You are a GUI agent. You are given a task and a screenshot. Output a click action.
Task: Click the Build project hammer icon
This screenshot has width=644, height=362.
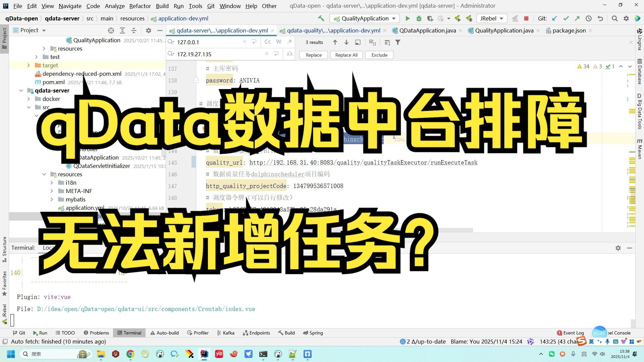tap(321, 18)
